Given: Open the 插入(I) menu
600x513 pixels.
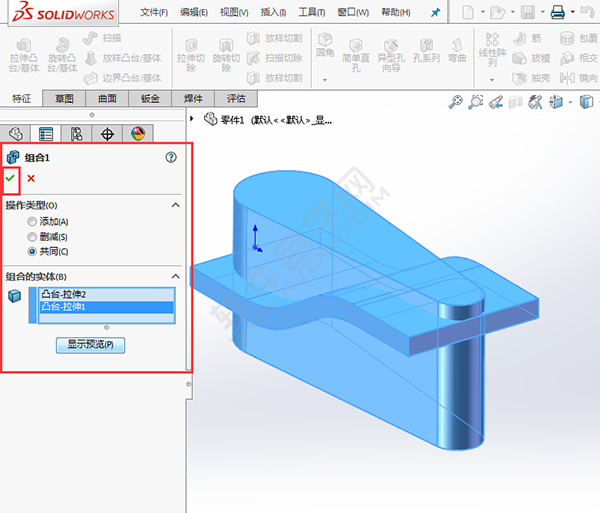Looking at the screenshot, I should [271, 12].
